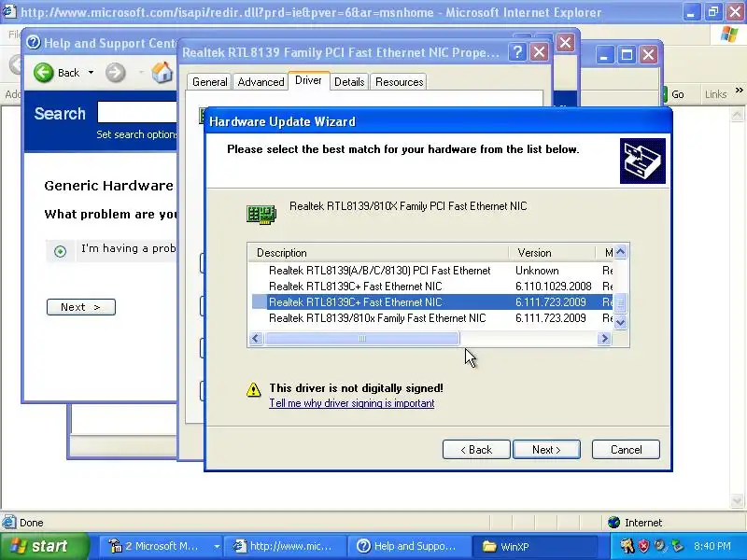Cancel the Hardware Update Wizard
Viewport: 747px width, 560px height.
[x=626, y=450]
